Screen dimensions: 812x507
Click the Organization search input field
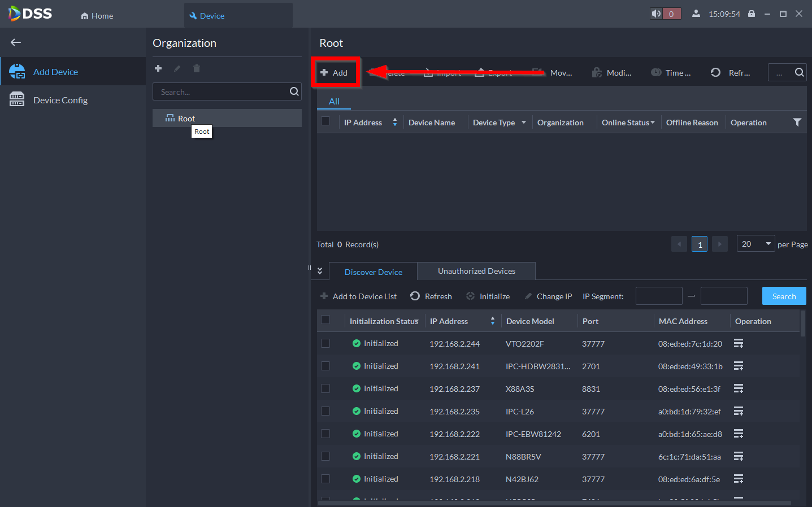click(x=222, y=91)
